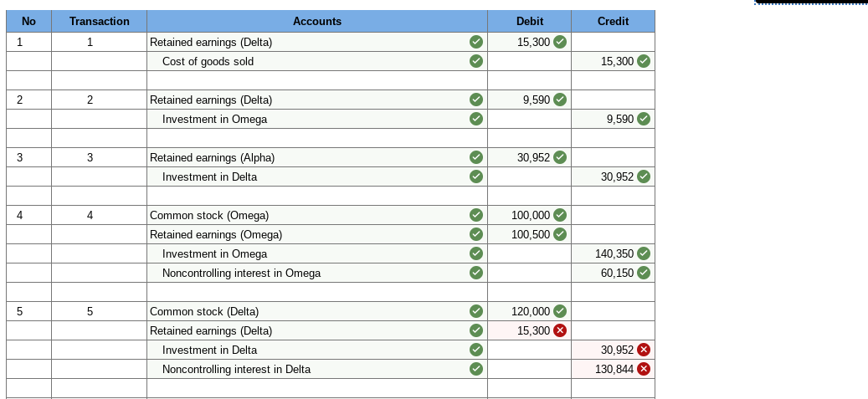Select the Noncontrolling interest in Delta cell

pos(317,369)
